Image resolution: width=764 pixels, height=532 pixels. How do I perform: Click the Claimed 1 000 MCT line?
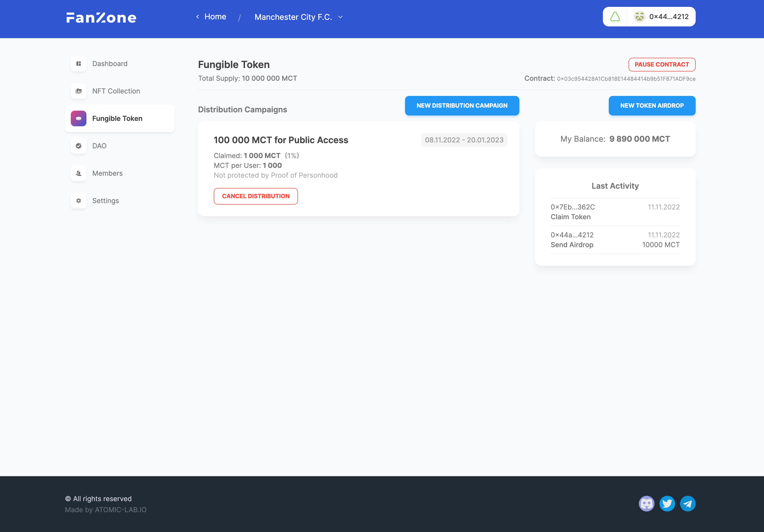click(256, 156)
